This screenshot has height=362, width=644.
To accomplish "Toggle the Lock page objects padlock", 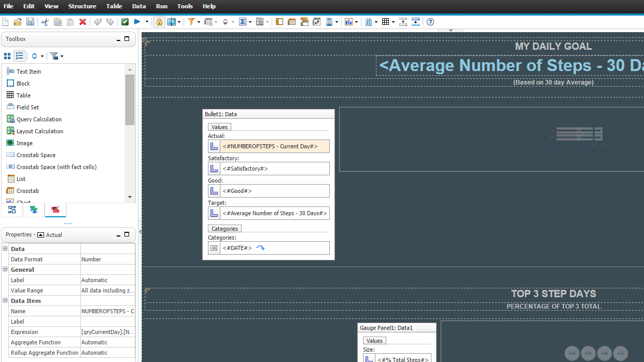I will pyautogui.click(x=159, y=22).
